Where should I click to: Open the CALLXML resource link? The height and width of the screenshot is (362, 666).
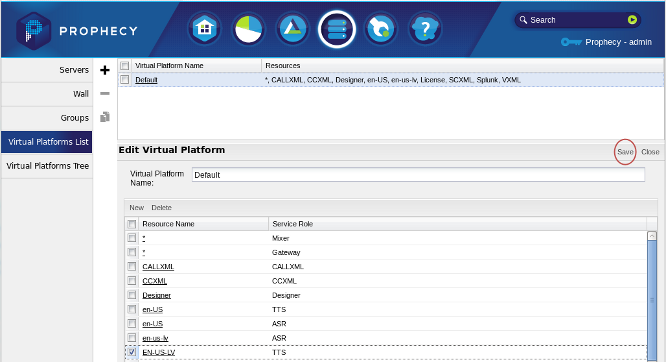(x=158, y=266)
